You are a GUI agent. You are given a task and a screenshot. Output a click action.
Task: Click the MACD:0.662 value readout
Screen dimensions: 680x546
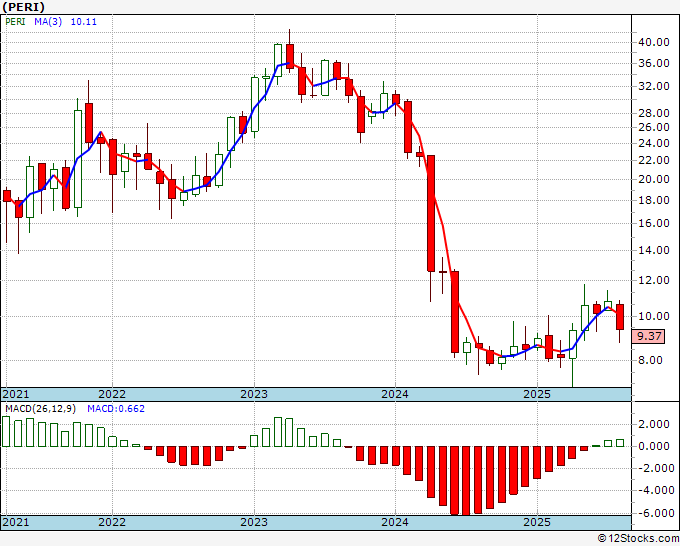click(116, 409)
